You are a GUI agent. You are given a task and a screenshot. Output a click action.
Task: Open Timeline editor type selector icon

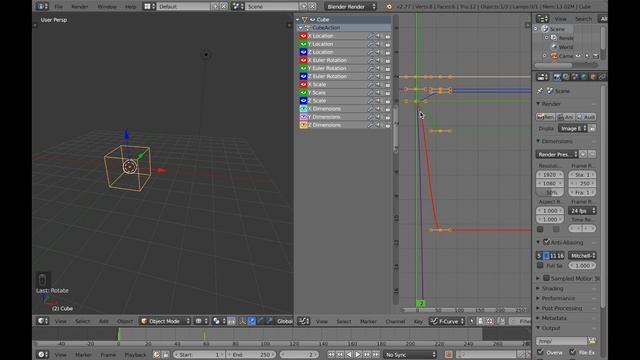click(42, 354)
